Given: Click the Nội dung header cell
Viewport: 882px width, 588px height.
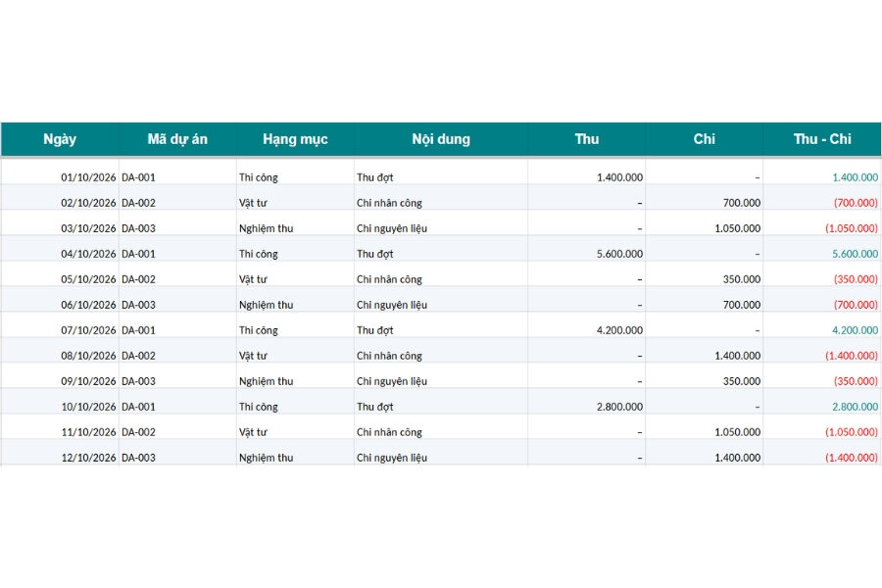Looking at the screenshot, I should pyautogui.click(x=441, y=139).
